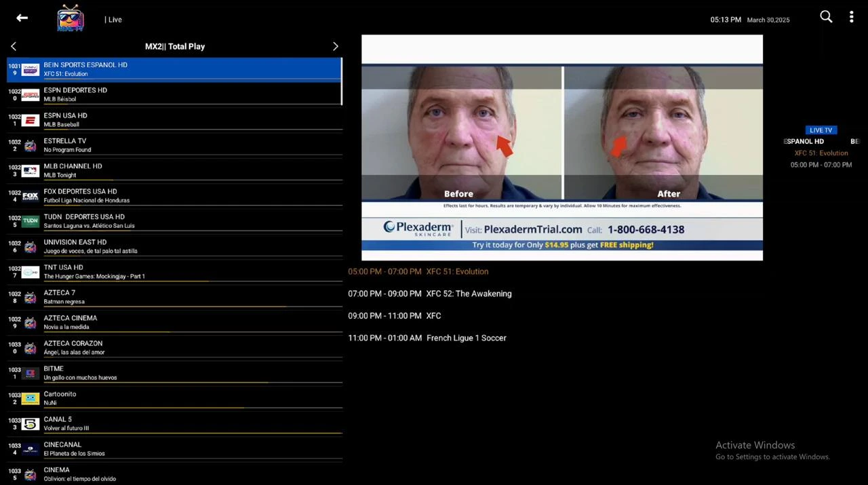
Task: Select BEIN SPORTS ESPANOL HD channel
Action: tap(174, 69)
